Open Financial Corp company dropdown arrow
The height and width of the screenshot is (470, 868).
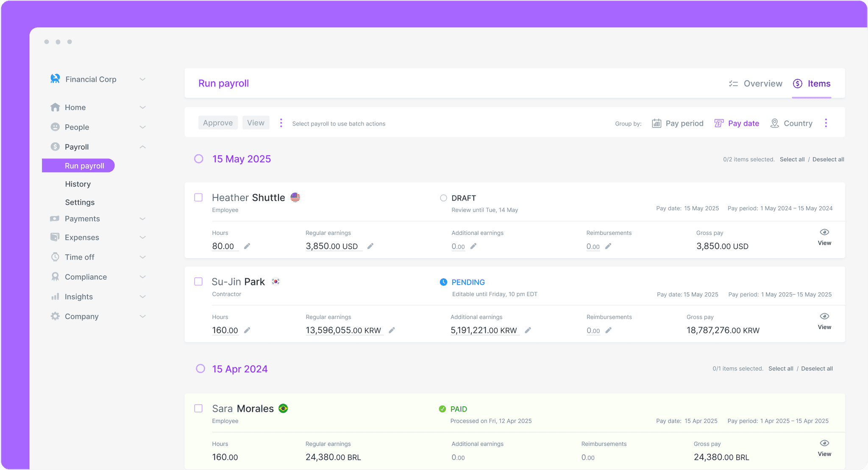143,79
